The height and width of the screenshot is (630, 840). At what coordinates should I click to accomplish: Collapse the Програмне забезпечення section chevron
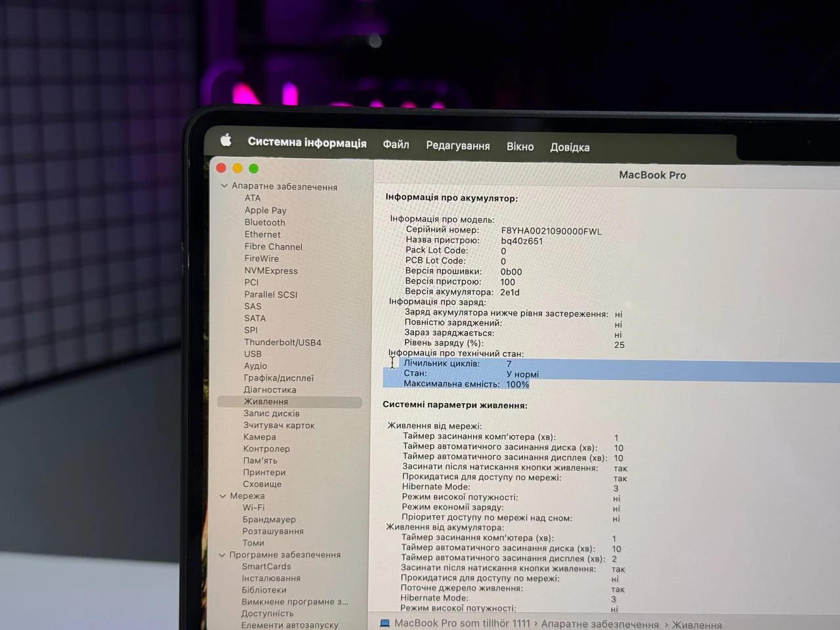tap(222, 555)
